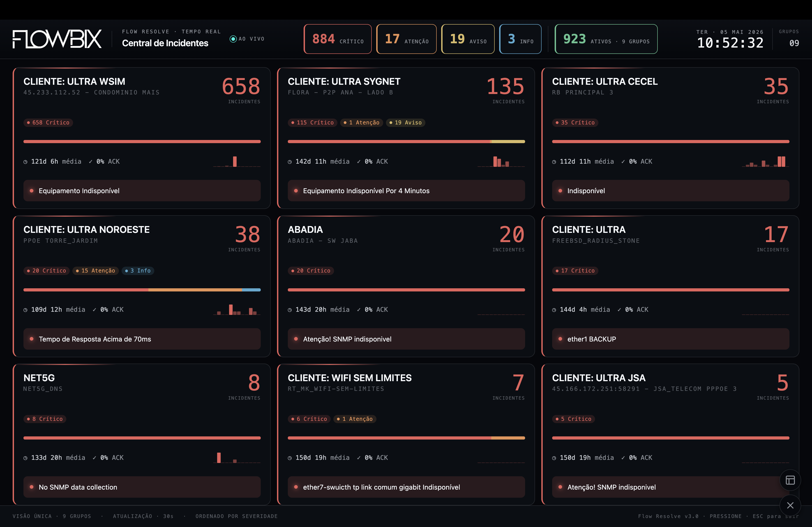Open the CLIENTE: ULTRA SYGNET card title
Screen dimensions: 812x527
pyautogui.click(x=344, y=81)
